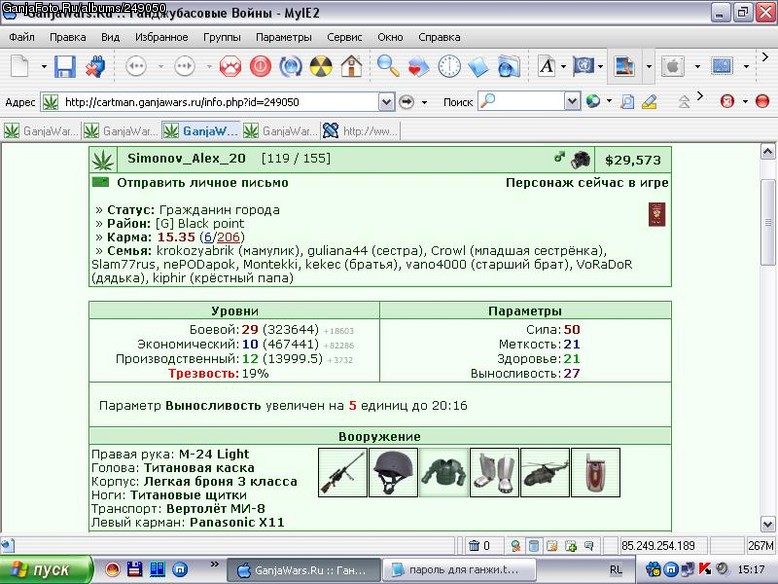Open the Избранное menu
Image resolution: width=778 pixels, height=584 pixels.
pos(161,37)
